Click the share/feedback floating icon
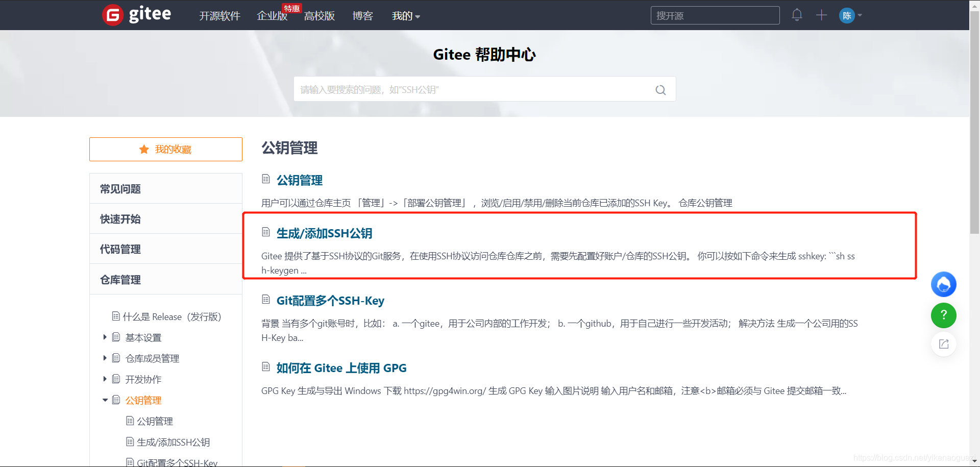The height and width of the screenshot is (467, 980). (943, 344)
